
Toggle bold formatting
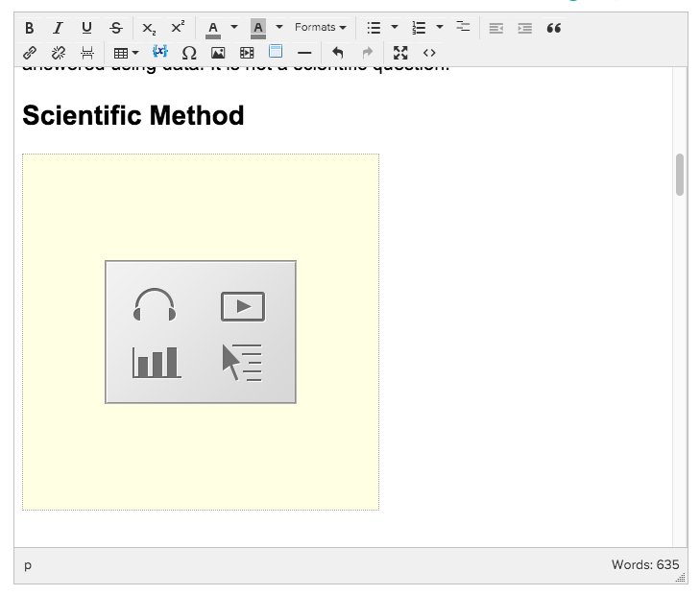pyautogui.click(x=29, y=28)
